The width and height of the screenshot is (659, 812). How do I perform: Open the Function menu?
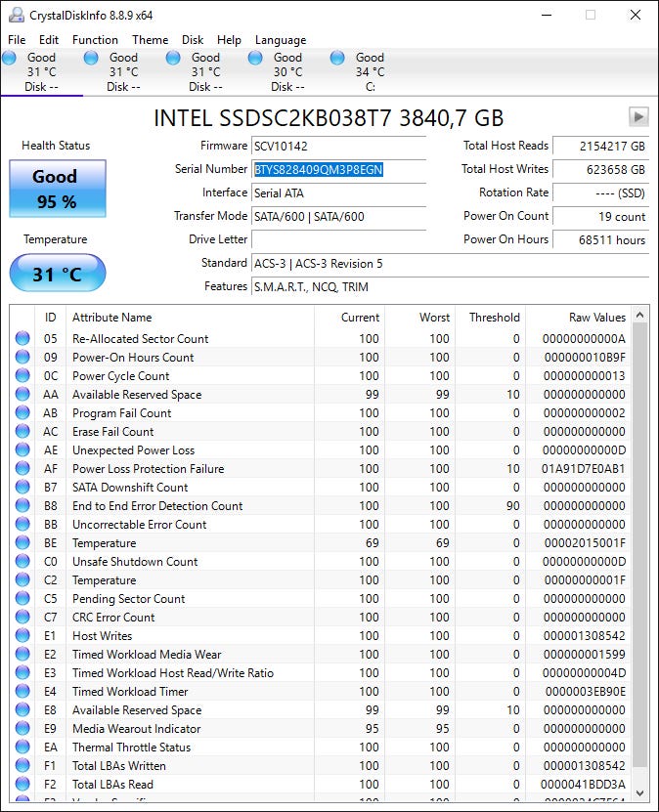tap(95, 40)
